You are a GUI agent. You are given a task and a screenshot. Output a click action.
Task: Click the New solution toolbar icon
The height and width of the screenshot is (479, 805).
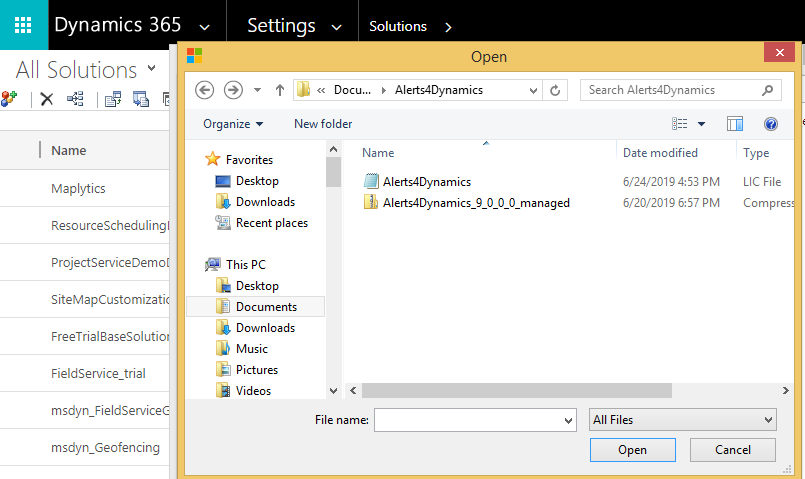(9, 99)
